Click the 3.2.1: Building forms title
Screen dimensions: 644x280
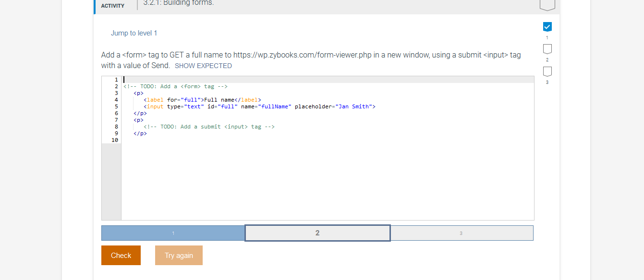coord(179,3)
